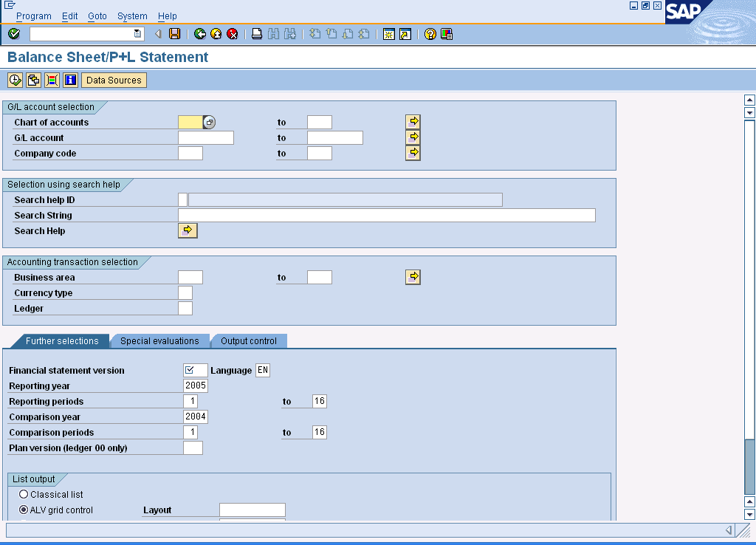Create a new session via toolbar icon
Viewport: 756px width, 545px height.
388,34
